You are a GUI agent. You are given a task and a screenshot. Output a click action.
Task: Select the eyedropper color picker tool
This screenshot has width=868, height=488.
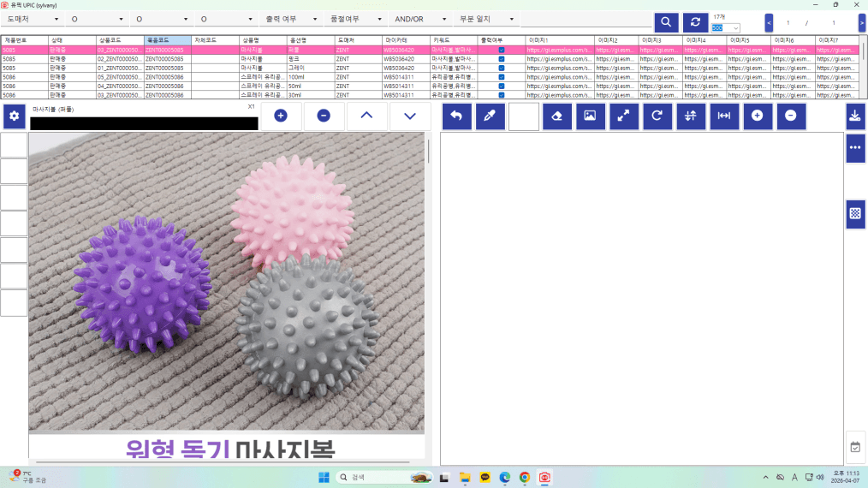[x=489, y=116]
